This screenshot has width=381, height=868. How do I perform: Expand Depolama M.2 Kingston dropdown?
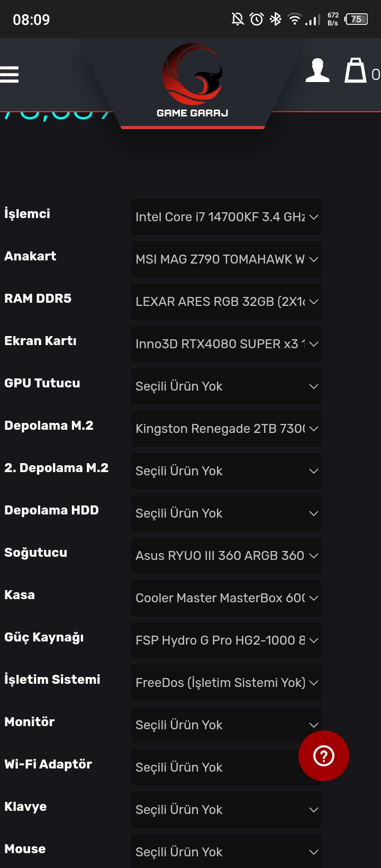226,429
